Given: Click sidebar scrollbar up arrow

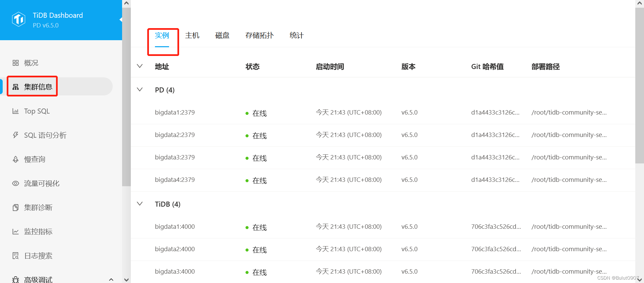Looking at the screenshot, I should [126, 3].
